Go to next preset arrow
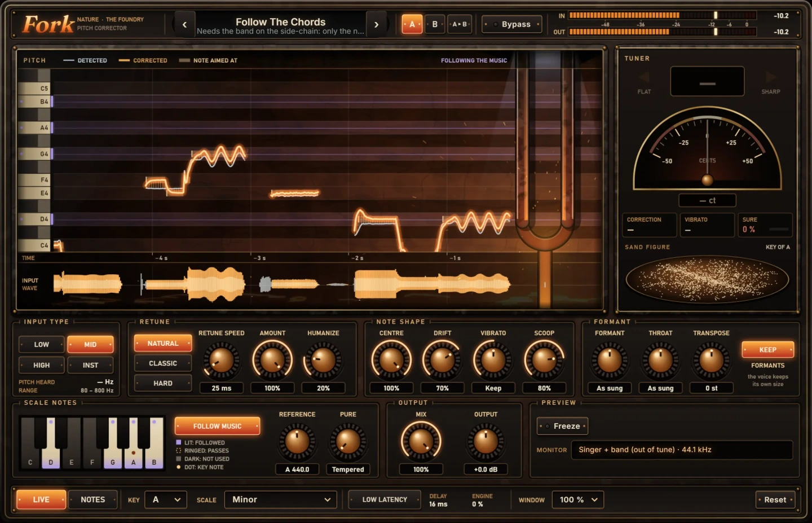The image size is (812, 523). (x=376, y=24)
